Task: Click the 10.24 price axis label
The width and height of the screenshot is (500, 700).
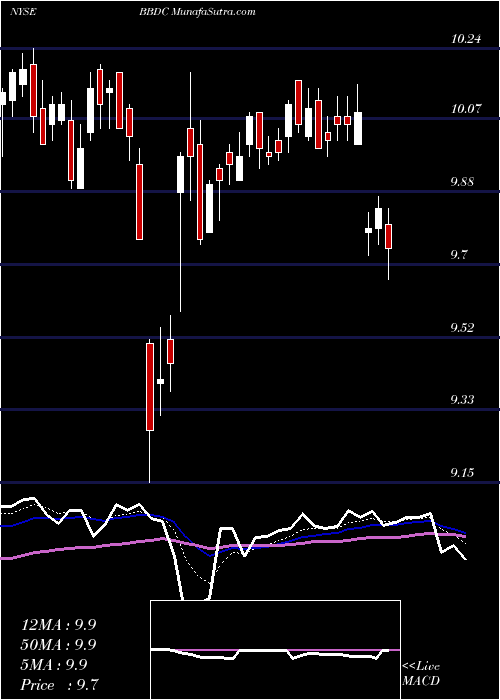Action: coord(466,39)
